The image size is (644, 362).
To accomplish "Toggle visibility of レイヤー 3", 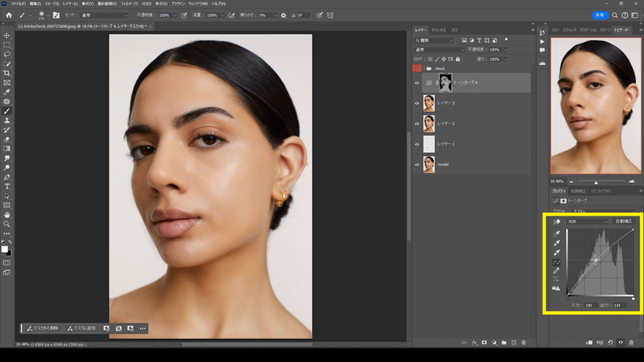I will [417, 103].
